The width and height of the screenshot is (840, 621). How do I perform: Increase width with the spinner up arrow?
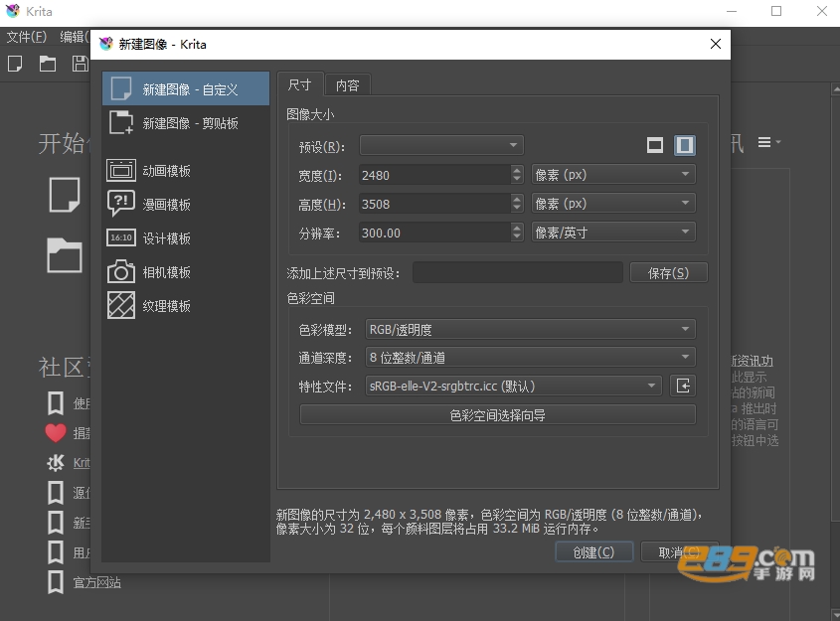tap(517, 170)
